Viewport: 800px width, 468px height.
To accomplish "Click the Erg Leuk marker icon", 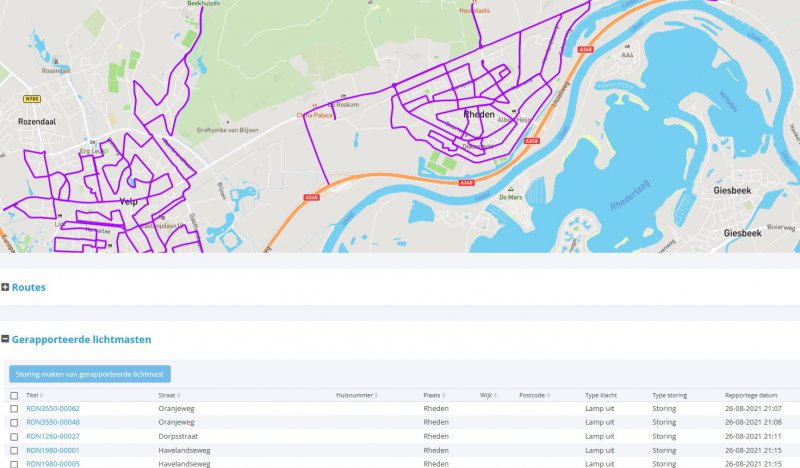I will pos(92,143).
